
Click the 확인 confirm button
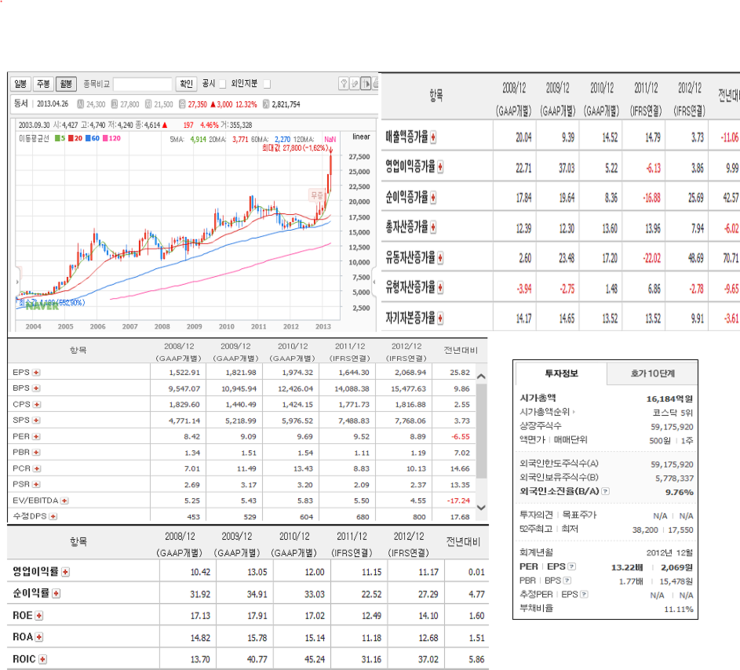pos(186,84)
